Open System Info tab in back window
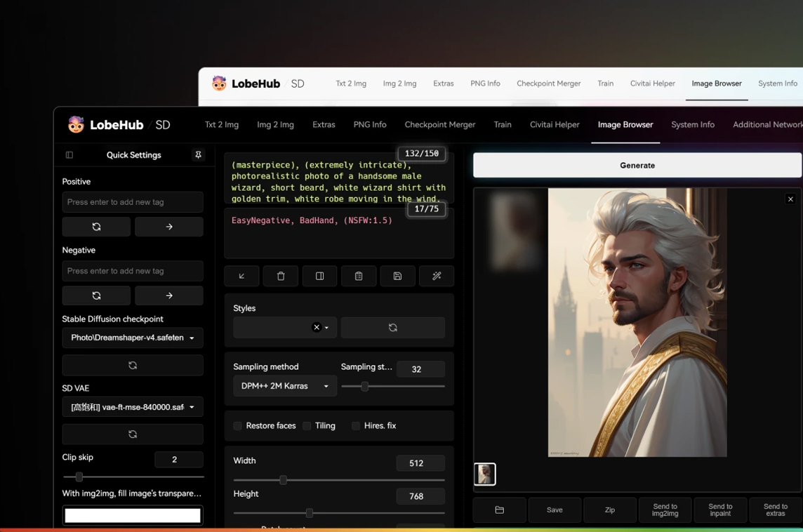 [x=778, y=84]
